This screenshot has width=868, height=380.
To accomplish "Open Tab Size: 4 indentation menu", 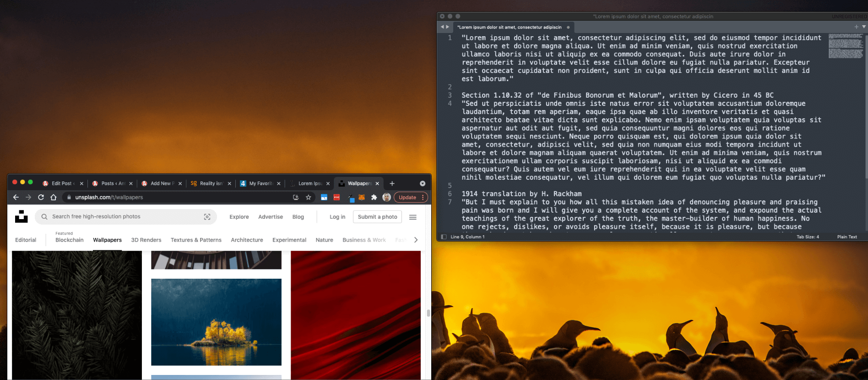I will (x=808, y=237).
